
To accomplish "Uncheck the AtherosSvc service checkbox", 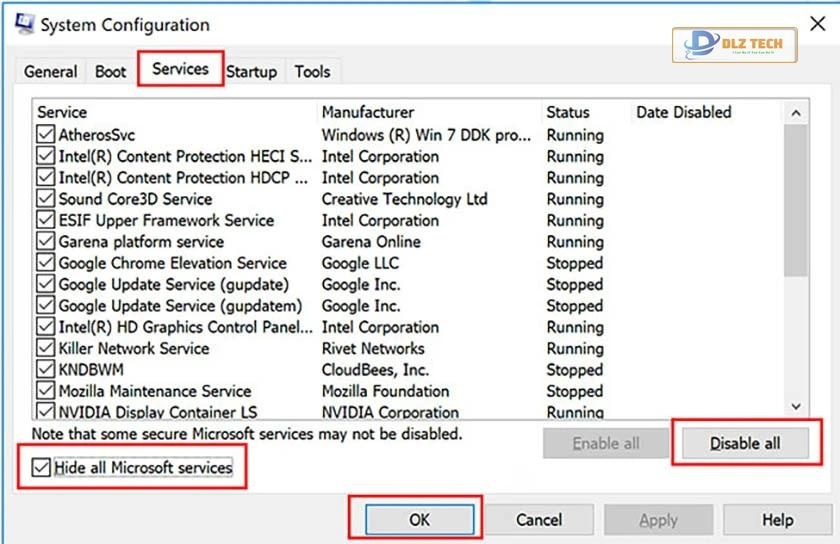I will tap(45, 135).
